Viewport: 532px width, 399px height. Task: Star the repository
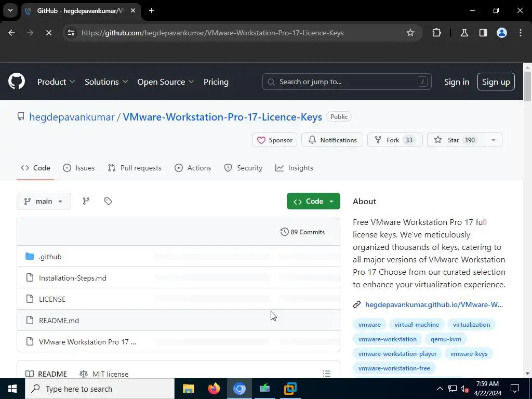[456, 140]
